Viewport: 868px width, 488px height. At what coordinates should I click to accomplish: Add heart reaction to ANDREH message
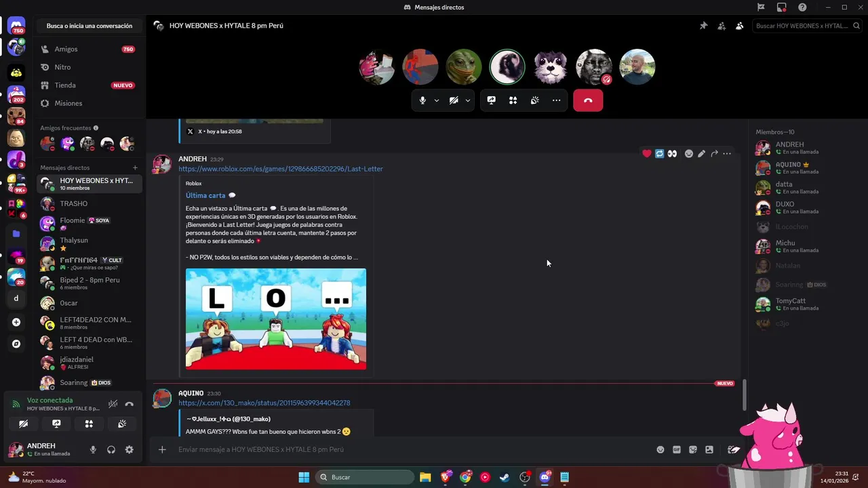pyautogui.click(x=647, y=154)
